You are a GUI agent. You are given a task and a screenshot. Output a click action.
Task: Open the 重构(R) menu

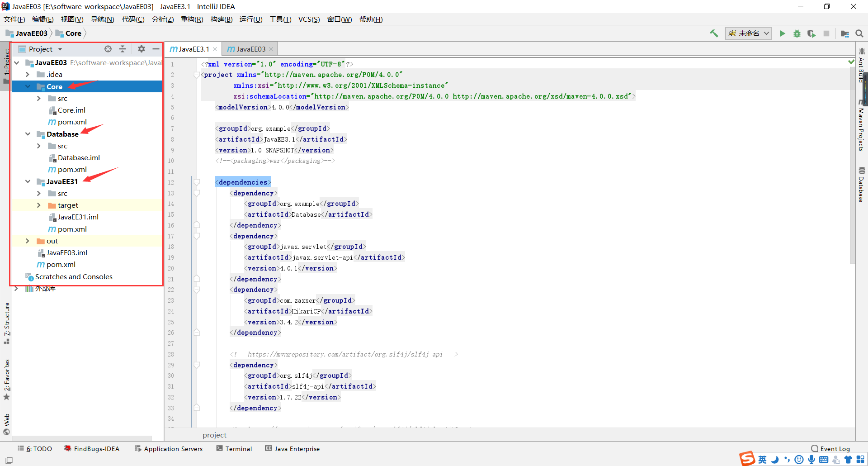[192, 19]
